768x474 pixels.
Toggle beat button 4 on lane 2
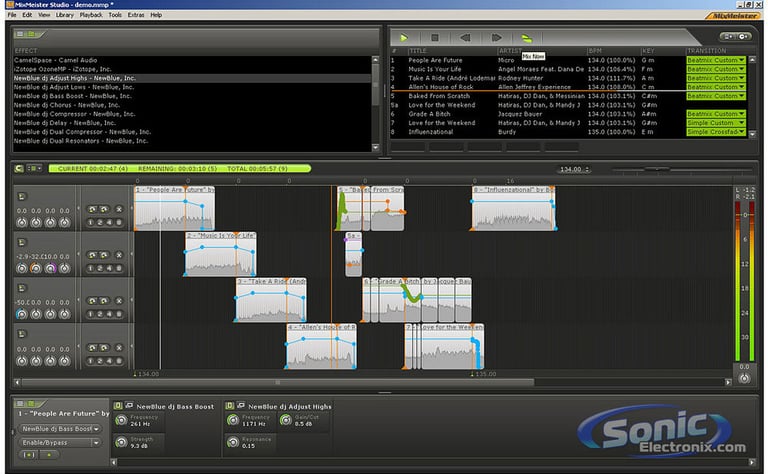109,268
